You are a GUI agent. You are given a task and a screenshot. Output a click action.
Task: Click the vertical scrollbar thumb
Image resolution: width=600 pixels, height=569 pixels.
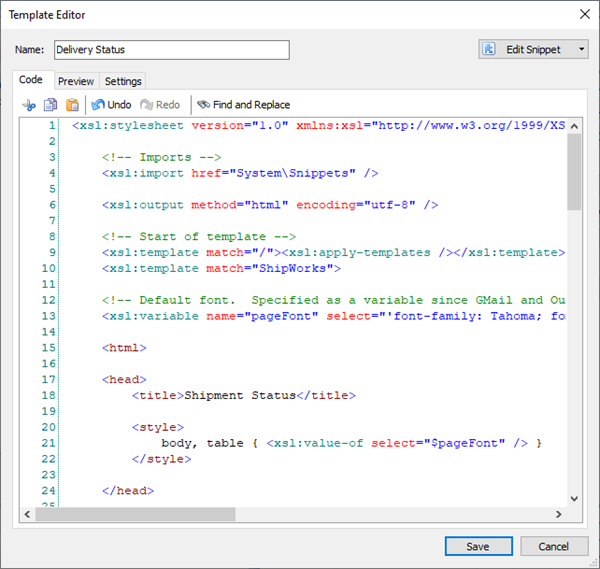coord(574,172)
